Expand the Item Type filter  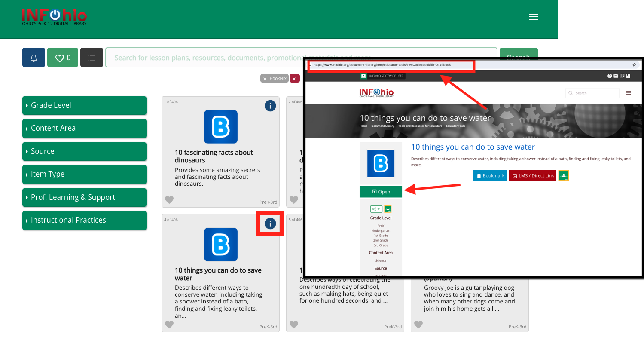pyautogui.click(x=84, y=174)
